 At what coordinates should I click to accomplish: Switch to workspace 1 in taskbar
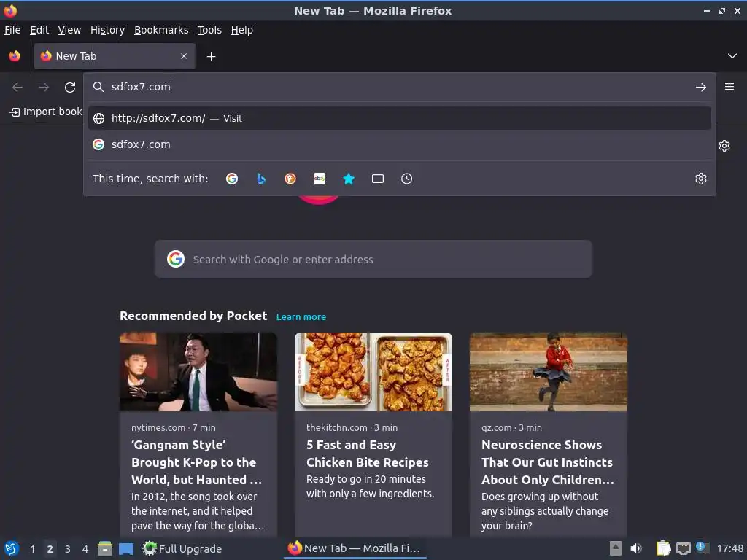pyautogui.click(x=32, y=549)
